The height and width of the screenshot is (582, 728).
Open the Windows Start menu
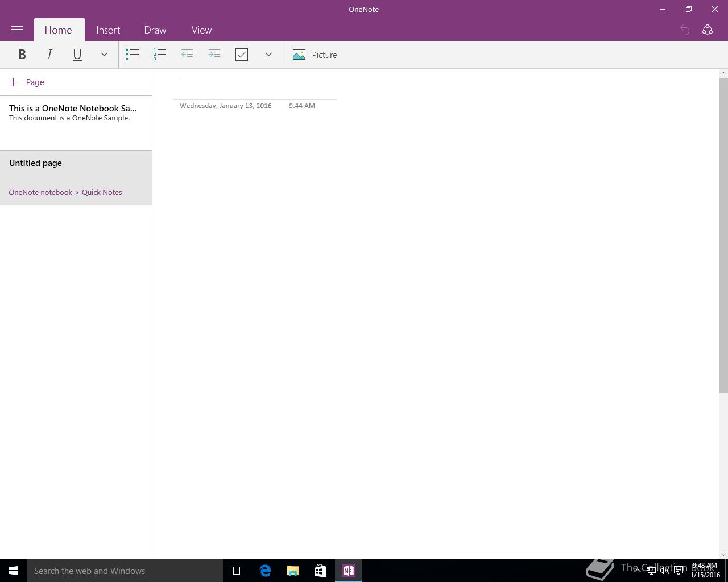point(14,571)
